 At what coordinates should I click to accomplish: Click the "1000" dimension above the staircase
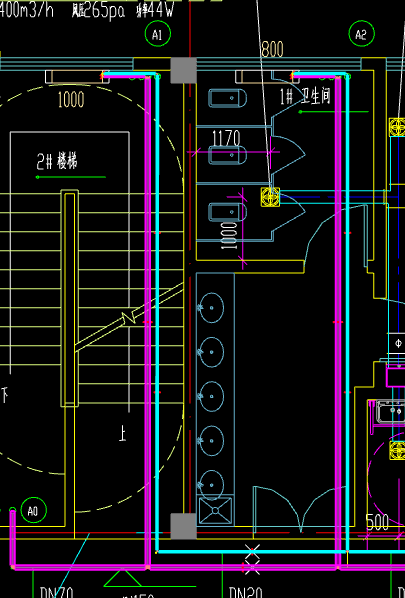click(71, 100)
